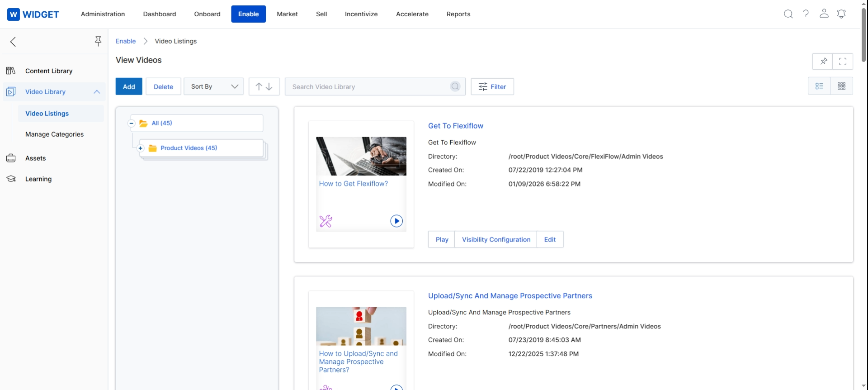Click the Enable breadcrumb link

pos(126,41)
